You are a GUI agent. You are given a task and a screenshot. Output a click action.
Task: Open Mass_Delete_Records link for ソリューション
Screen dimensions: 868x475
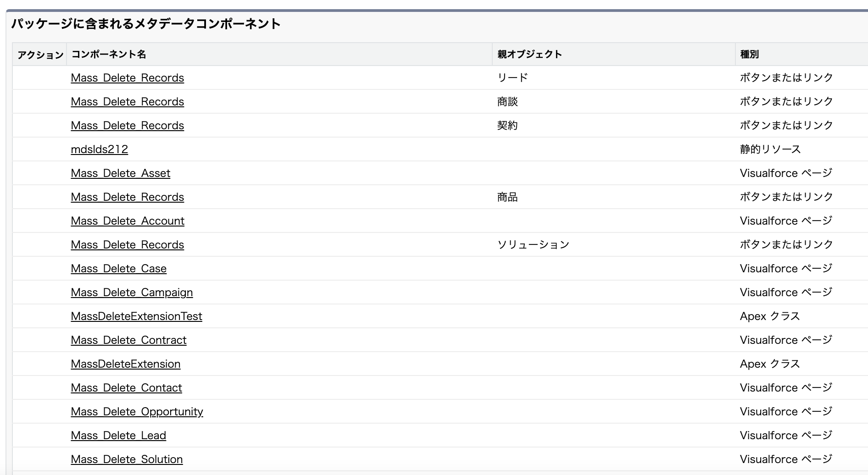[128, 245]
